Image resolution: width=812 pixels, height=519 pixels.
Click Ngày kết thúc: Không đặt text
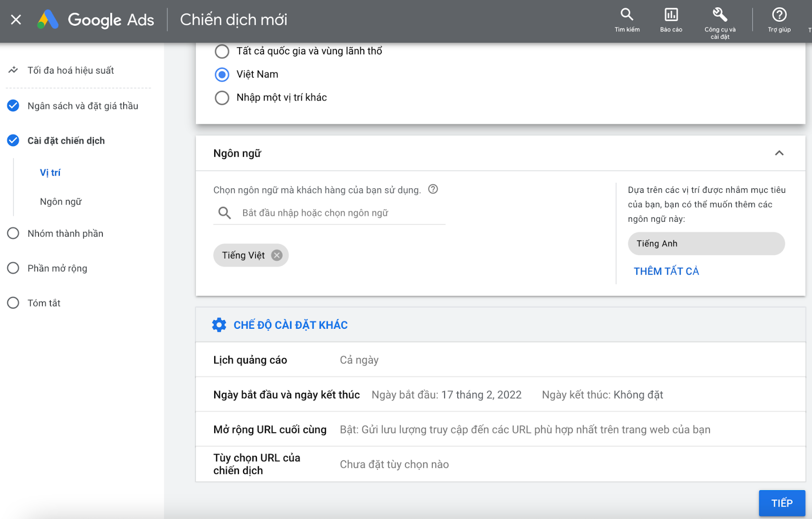click(602, 395)
